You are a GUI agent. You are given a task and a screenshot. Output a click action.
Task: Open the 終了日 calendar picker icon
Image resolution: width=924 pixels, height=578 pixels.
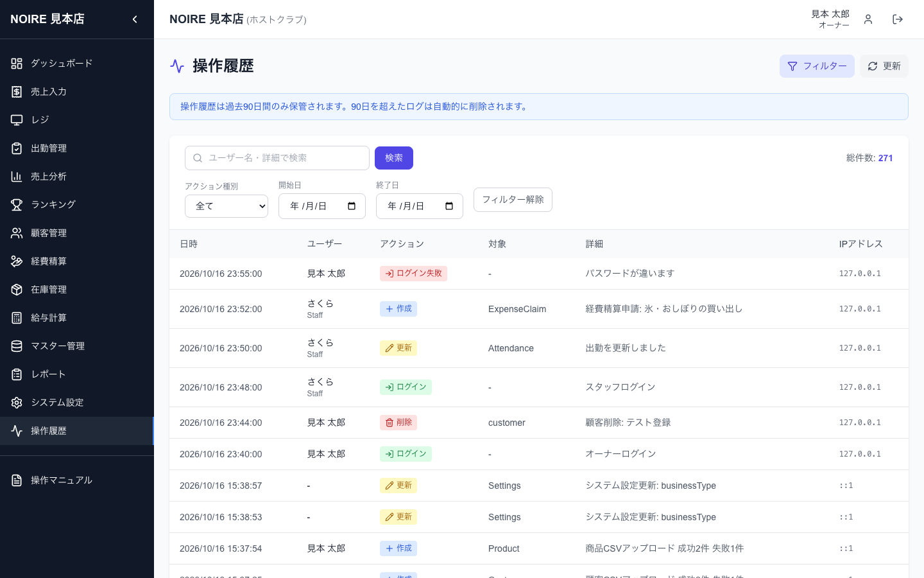[449, 206]
